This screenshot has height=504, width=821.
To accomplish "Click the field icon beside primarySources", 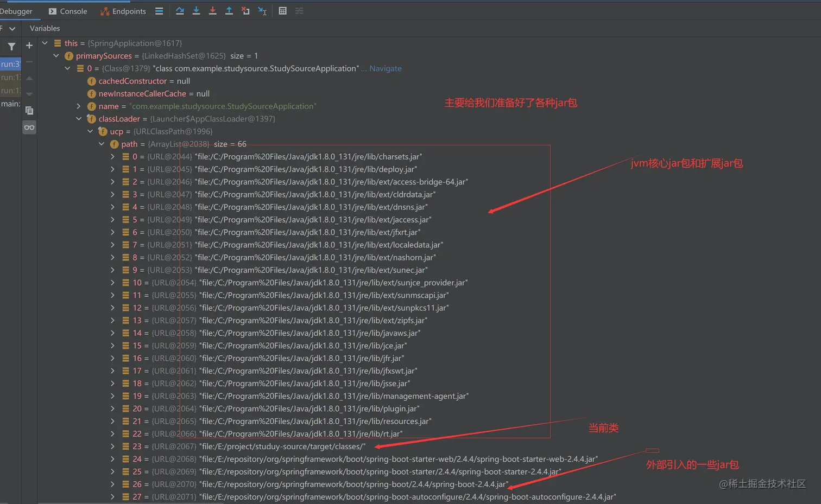I will (x=69, y=56).
